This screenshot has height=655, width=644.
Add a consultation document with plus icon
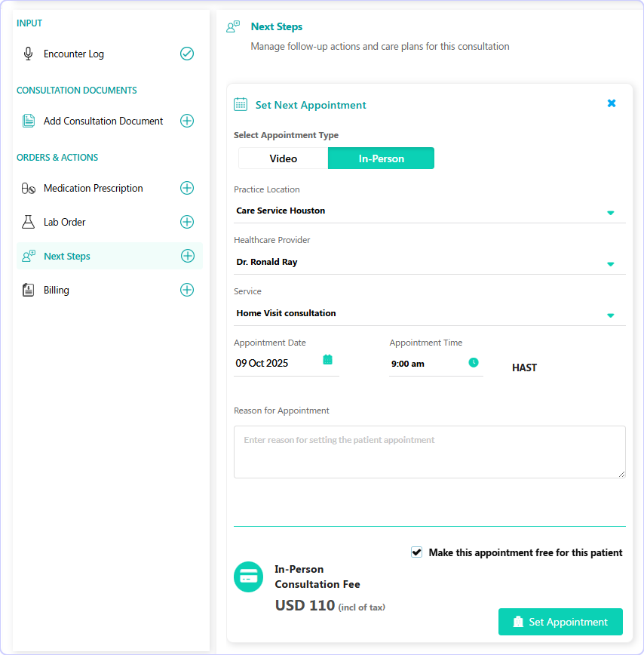(187, 121)
